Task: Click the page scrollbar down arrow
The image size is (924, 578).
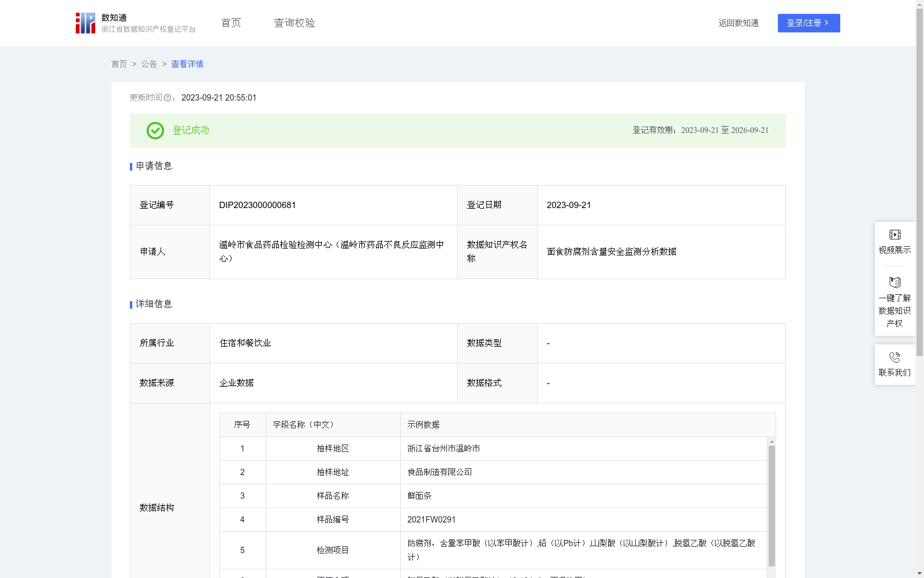Action: click(x=919, y=574)
